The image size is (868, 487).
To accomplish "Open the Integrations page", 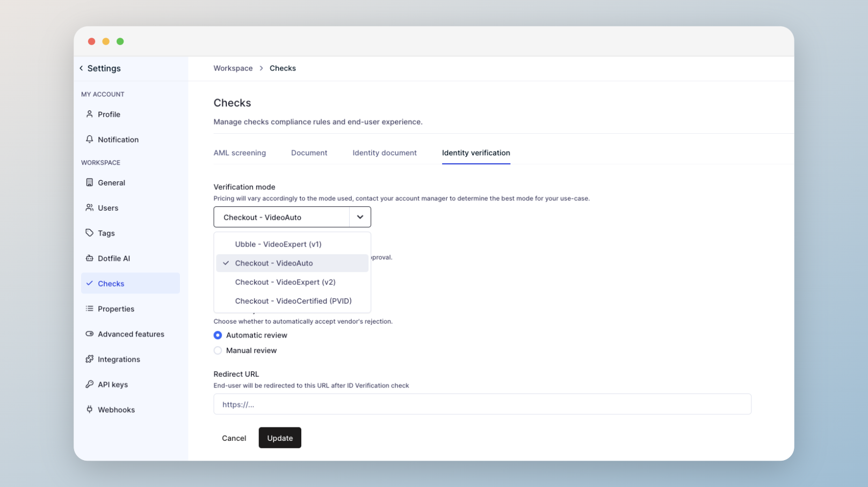I will [x=131, y=359].
